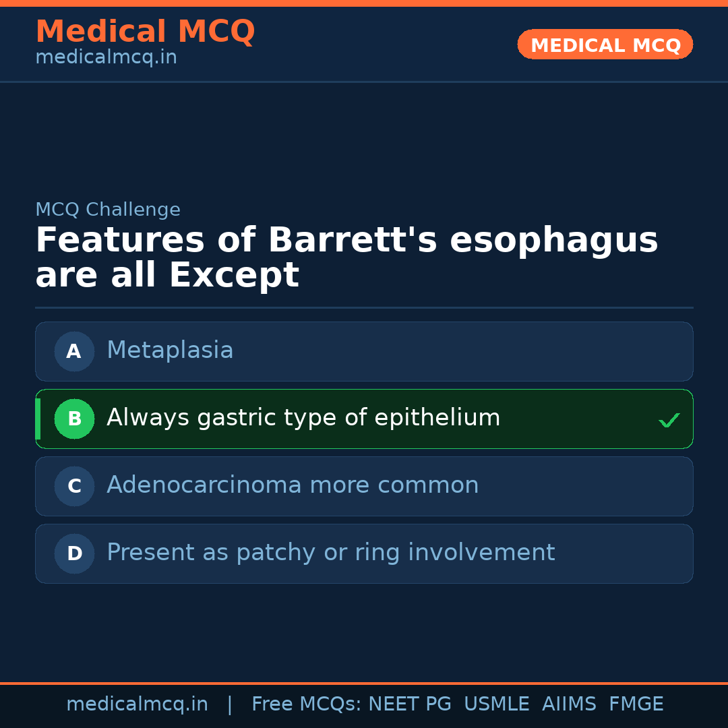This screenshot has height=728, width=728.
Task: Click the green B option badge
Action: (74, 419)
